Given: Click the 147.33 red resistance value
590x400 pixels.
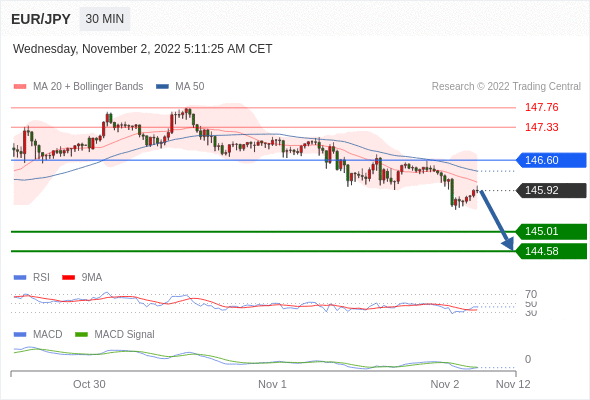Looking at the screenshot, I should [541, 128].
